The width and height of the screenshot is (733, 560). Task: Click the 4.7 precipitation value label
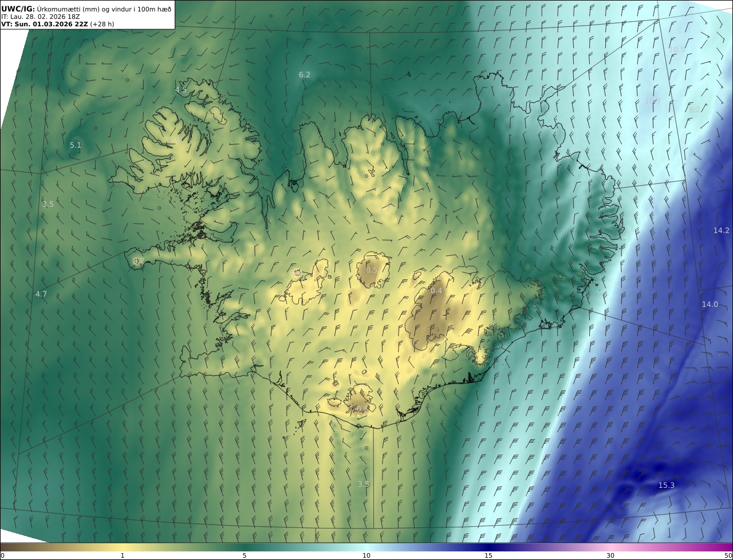click(x=41, y=294)
